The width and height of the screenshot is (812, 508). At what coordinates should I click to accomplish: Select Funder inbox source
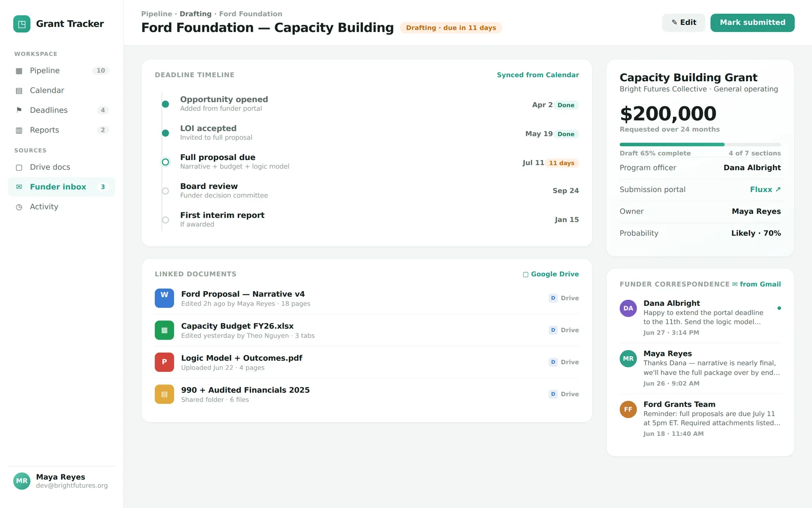click(61, 187)
